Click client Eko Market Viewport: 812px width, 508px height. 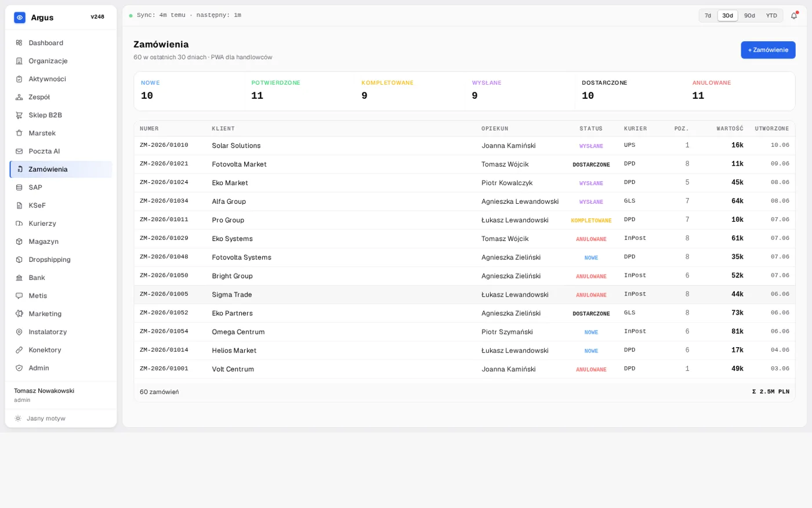tap(230, 183)
